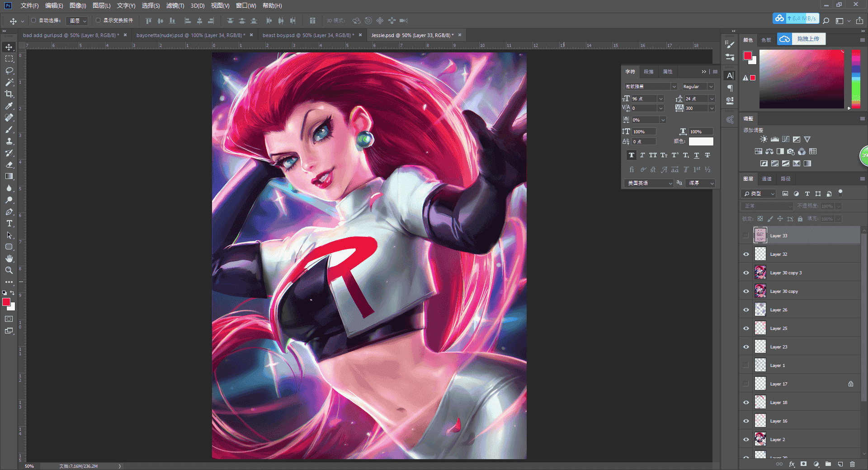The height and width of the screenshot is (470, 868).
Task: Select the Crop tool
Action: [x=9, y=94]
